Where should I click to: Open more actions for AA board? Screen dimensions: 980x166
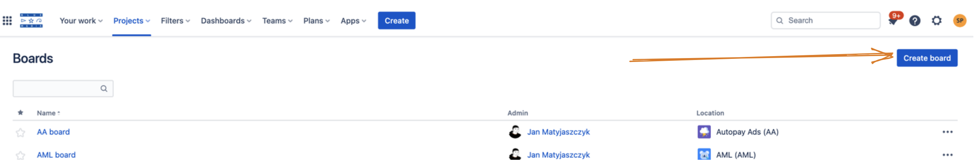point(948,132)
